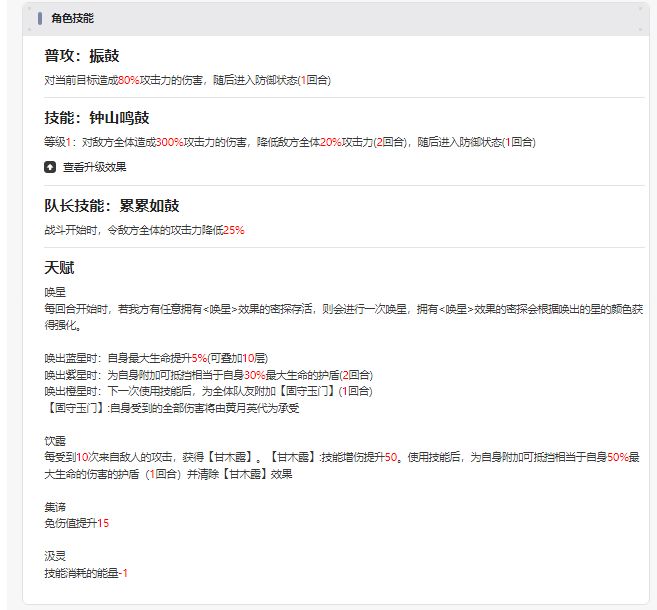Select the 唤星 talent label
Viewport: 657px width, 610px height.
click(55, 292)
